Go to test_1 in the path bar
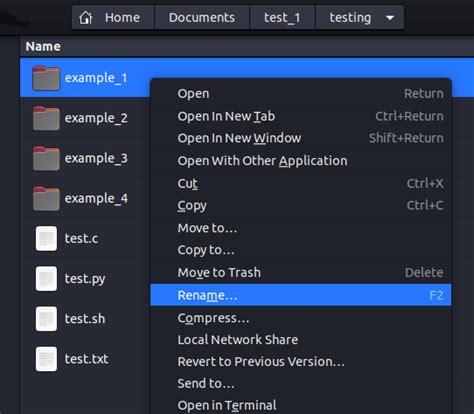Screen dimensions: 474x414 (282, 17)
